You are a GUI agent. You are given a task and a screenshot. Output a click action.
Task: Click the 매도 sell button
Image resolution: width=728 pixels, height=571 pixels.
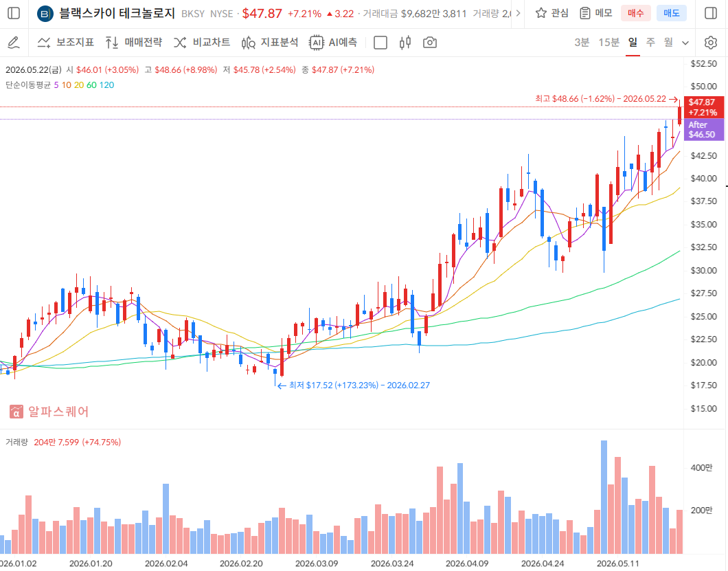click(672, 13)
